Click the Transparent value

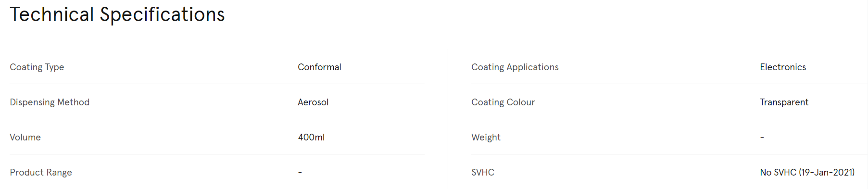[x=784, y=102]
